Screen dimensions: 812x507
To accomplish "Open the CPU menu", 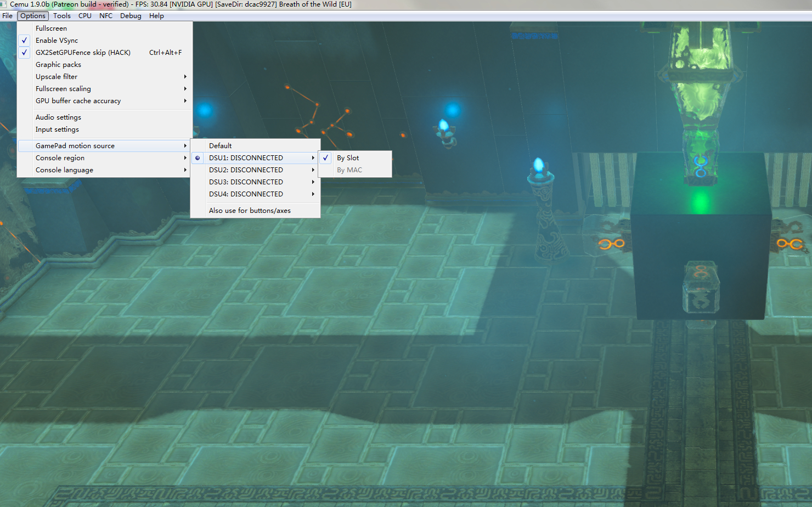I will (85, 16).
